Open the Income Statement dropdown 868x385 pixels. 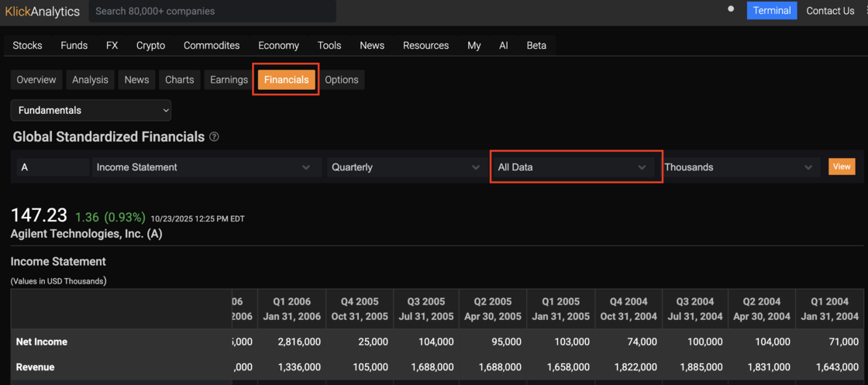(x=207, y=167)
